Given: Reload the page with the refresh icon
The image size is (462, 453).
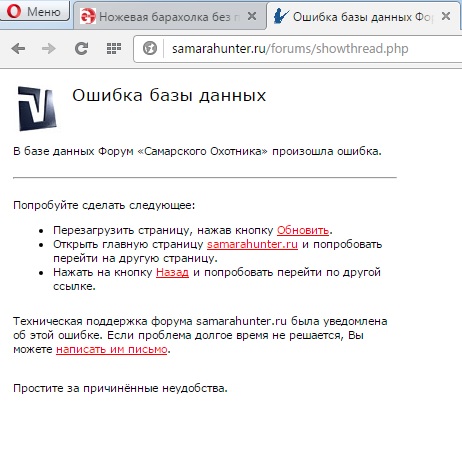Looking at the screenshot, I should 81,49.
